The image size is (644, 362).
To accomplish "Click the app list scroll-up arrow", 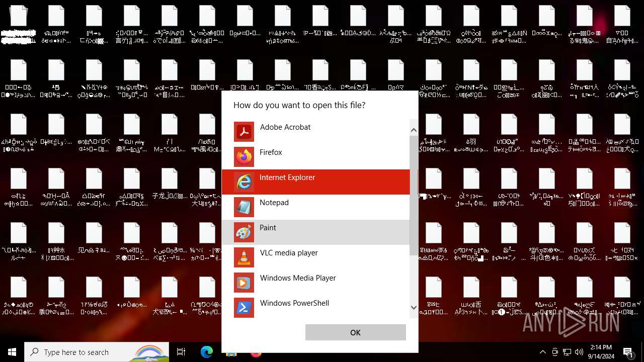I will (x=414, y=130).
